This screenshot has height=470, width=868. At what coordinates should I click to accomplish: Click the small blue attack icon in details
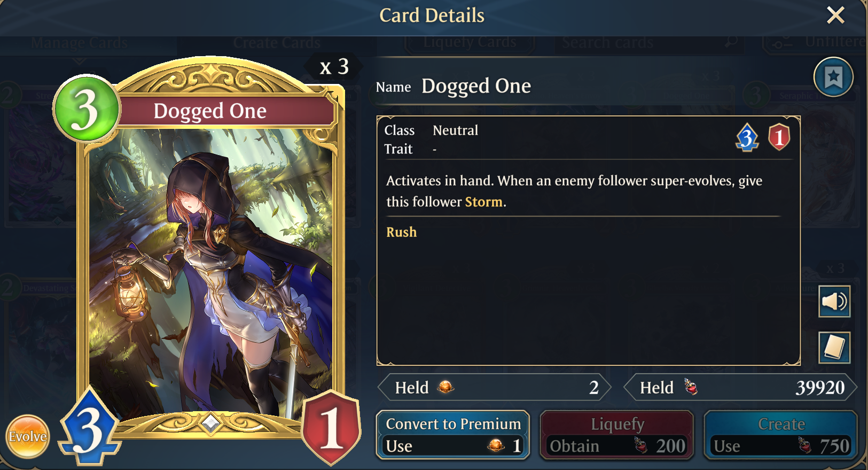(747, 138)
